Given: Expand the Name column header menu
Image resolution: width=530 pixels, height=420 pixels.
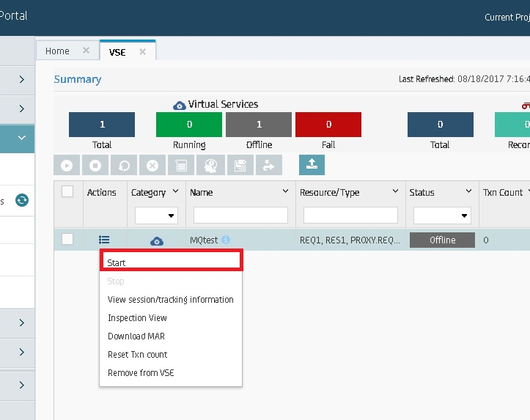Looking at the screenshot, I should click(285, 192).
